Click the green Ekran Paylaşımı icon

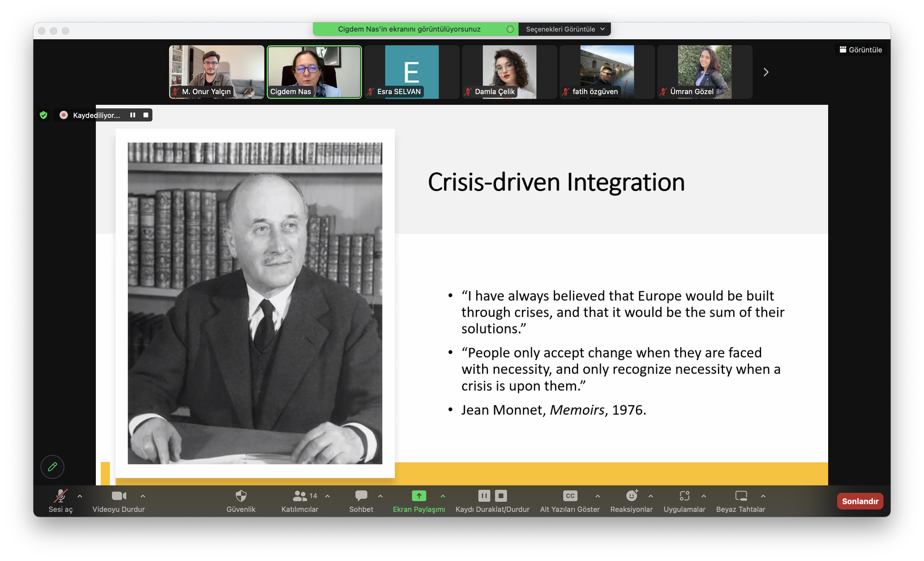(419, 496)
